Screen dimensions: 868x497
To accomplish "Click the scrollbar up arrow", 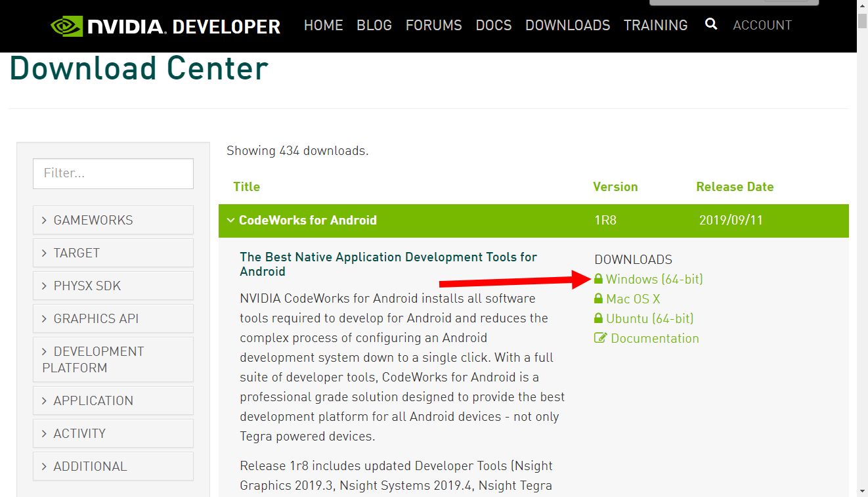I will pyautogui.click(x=862, y=6).
